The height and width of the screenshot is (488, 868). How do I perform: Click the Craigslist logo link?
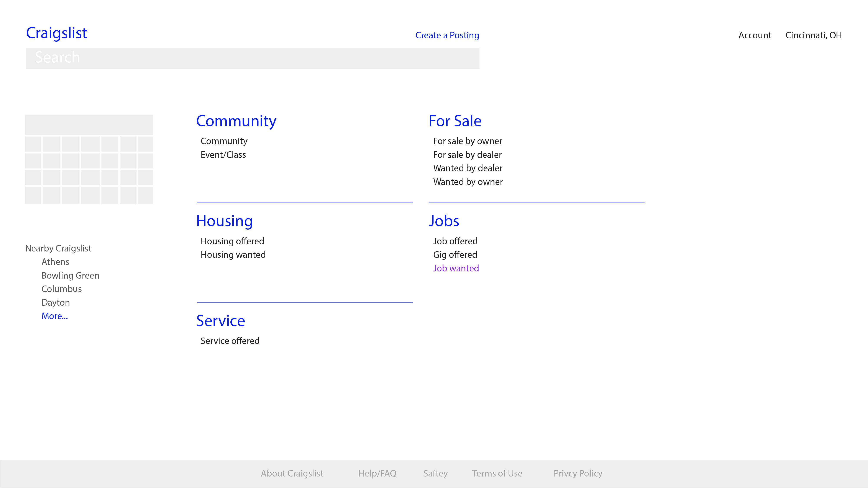click(x=57, y=33)
